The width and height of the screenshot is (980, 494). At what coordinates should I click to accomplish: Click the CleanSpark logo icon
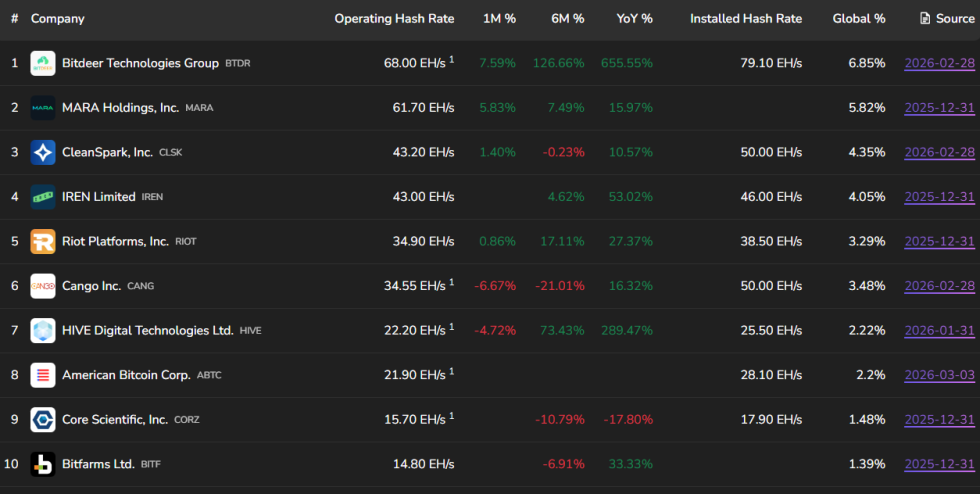pos(42,152)
